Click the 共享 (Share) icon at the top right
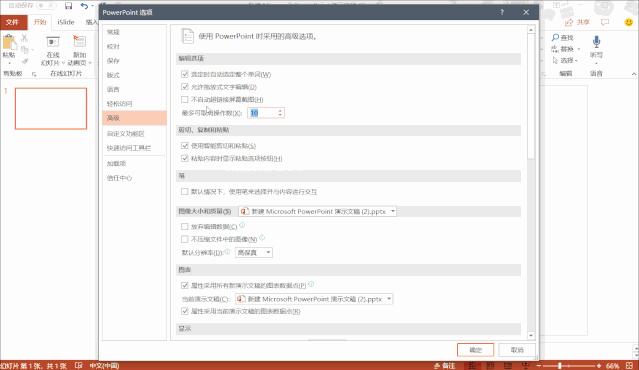 [x=569, y=22]
